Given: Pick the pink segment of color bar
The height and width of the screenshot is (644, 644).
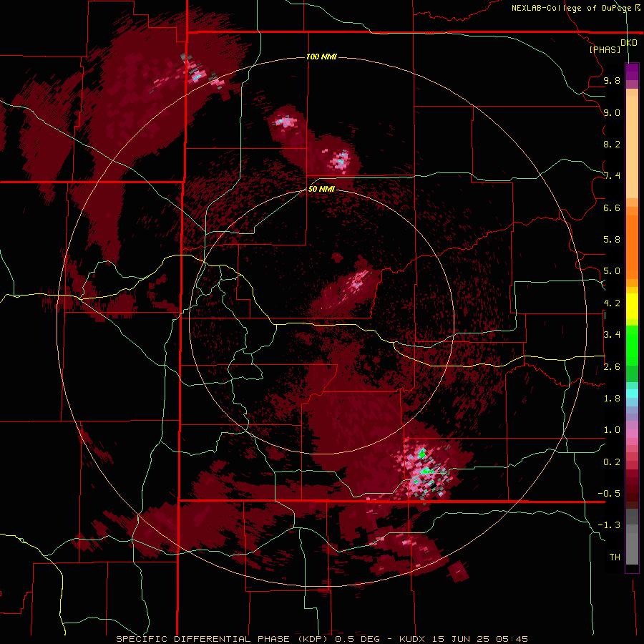Looking at the screenshot, I should pyautogui.click(x=632, y=434).
